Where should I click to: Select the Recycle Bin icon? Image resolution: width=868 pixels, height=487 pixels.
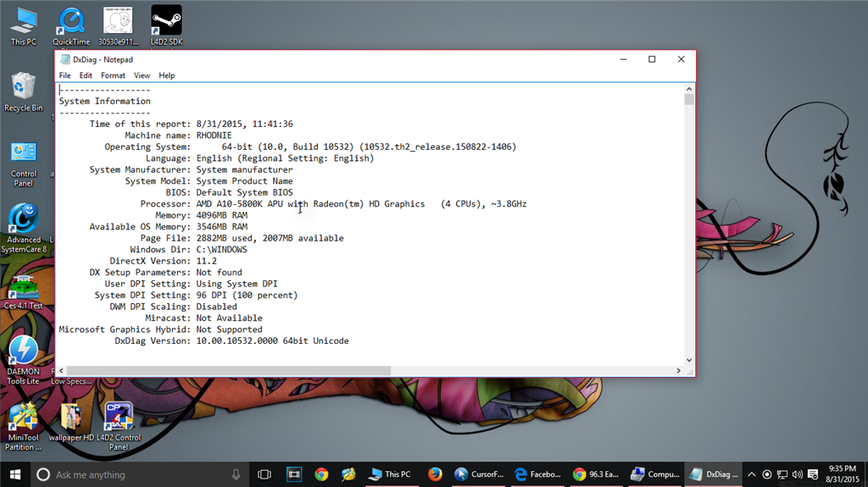click(x=23, y=92)
